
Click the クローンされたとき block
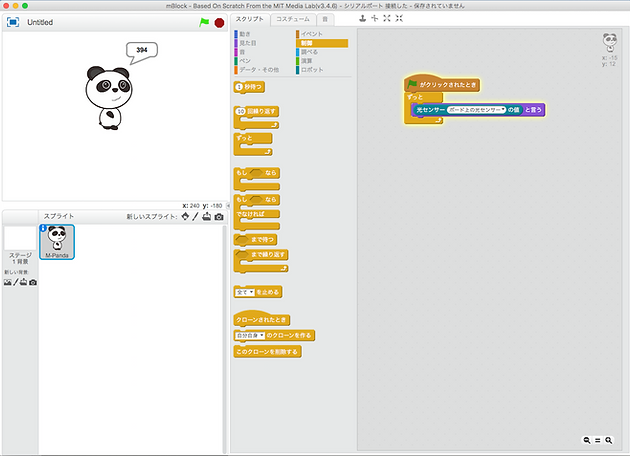(261, 319)
